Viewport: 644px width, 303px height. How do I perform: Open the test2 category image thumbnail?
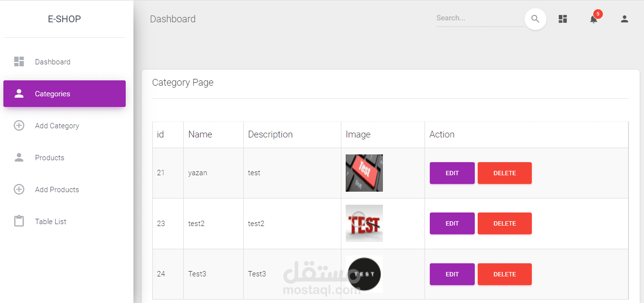pyautogui.click(x=364, y=224)
